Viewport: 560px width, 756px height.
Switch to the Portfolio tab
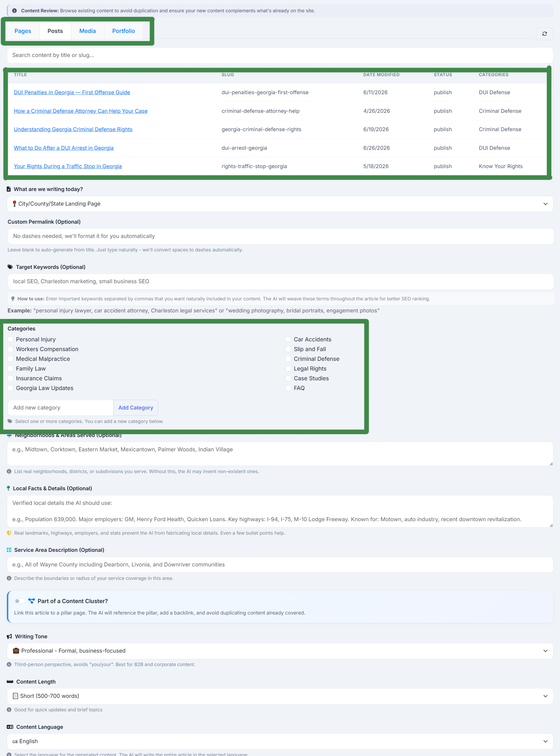(x=124, y=31)
